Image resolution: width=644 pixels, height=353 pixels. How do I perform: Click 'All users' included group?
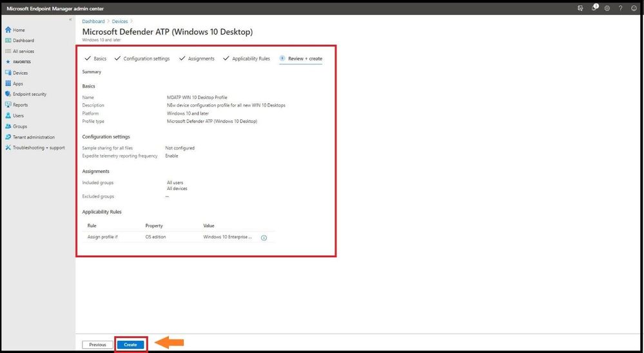pyautogui.click(x=175, y=183)
